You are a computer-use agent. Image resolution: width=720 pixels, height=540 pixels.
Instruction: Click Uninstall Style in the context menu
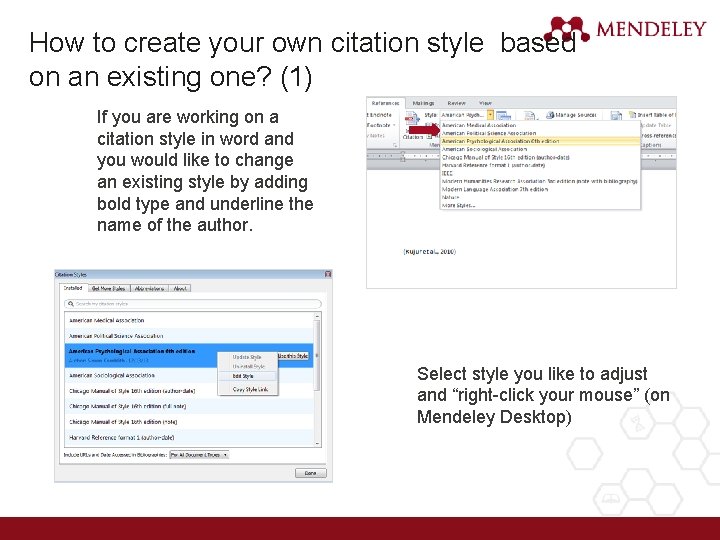point(248,366)
